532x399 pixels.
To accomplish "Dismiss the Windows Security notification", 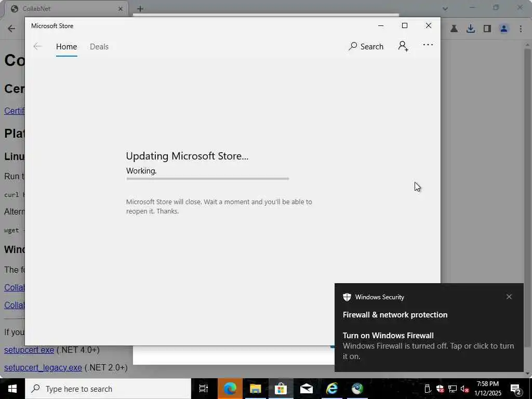I will pyautogui.click(x=509, y=297).
